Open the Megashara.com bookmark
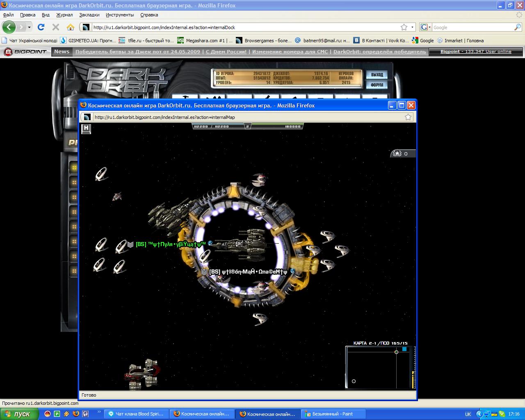The height and width of the screenshot is (420, 525). pyautogui.click(x=205, y=41)
